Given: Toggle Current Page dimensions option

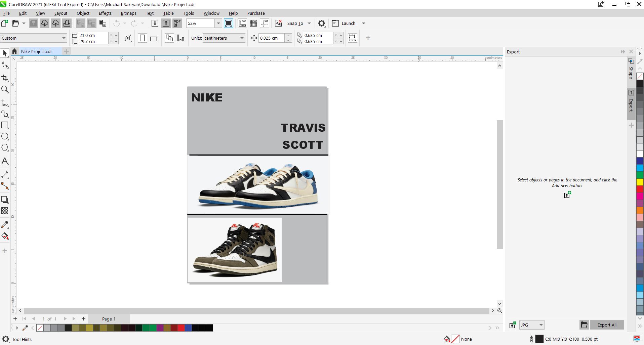Looking at the screenshot, I should (180, 38).
